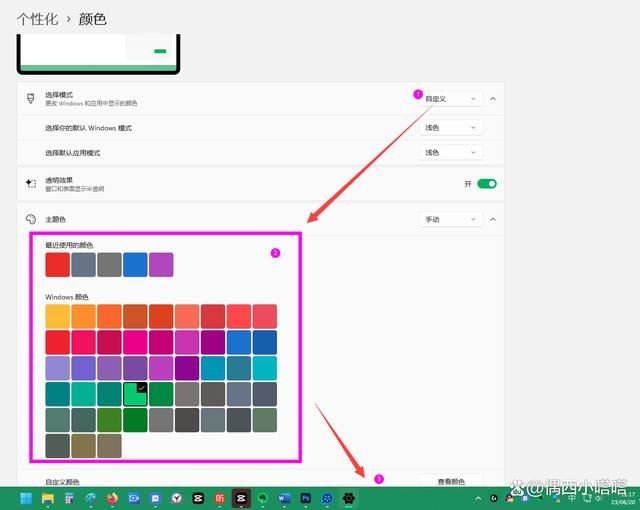The width and height of the screenshot is (640, 510).
Task: Open the green circular browser taskbar icon
Action: coord(263,498)
